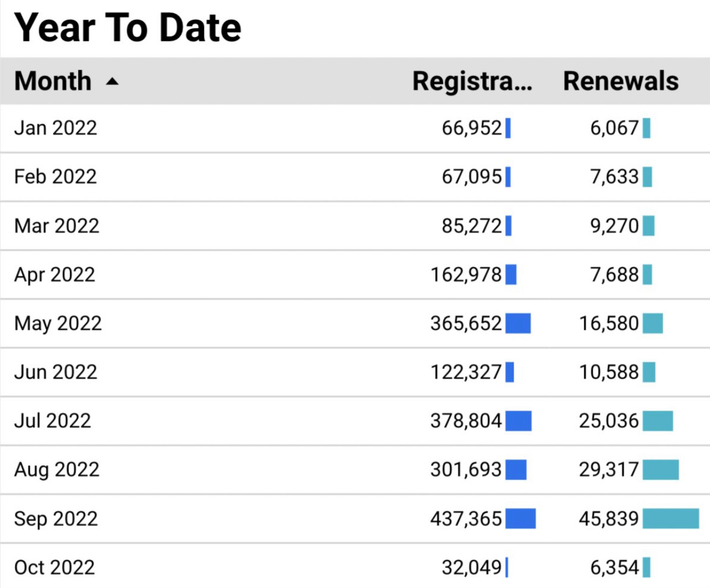Click the teal bar next to 29,317

tap(661, 470)
